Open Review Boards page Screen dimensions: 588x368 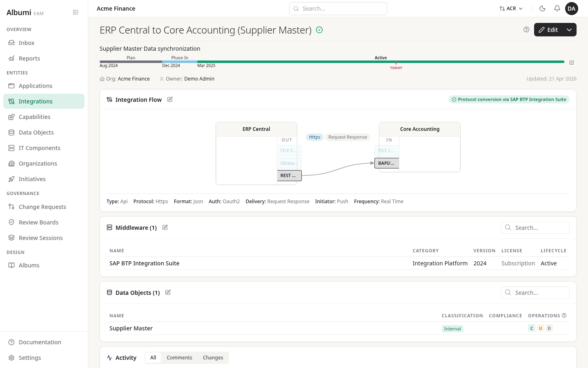(x=44, y=222)
